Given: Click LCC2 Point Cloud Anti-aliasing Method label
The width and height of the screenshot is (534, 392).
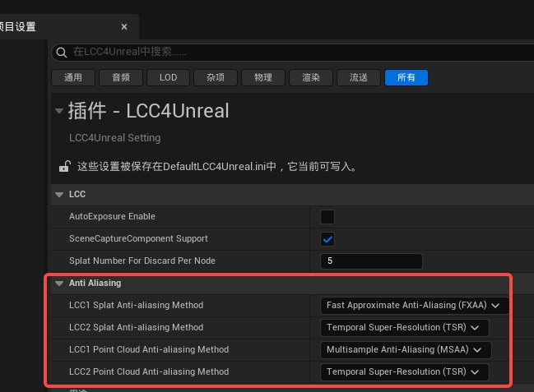Looking at the screenshot, I should (149, 371).
